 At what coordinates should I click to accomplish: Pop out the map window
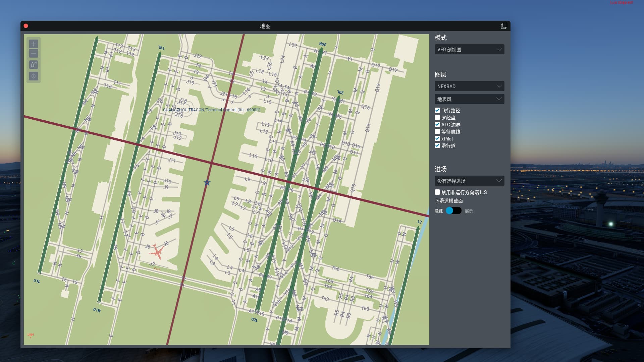[x=504, y=26]
